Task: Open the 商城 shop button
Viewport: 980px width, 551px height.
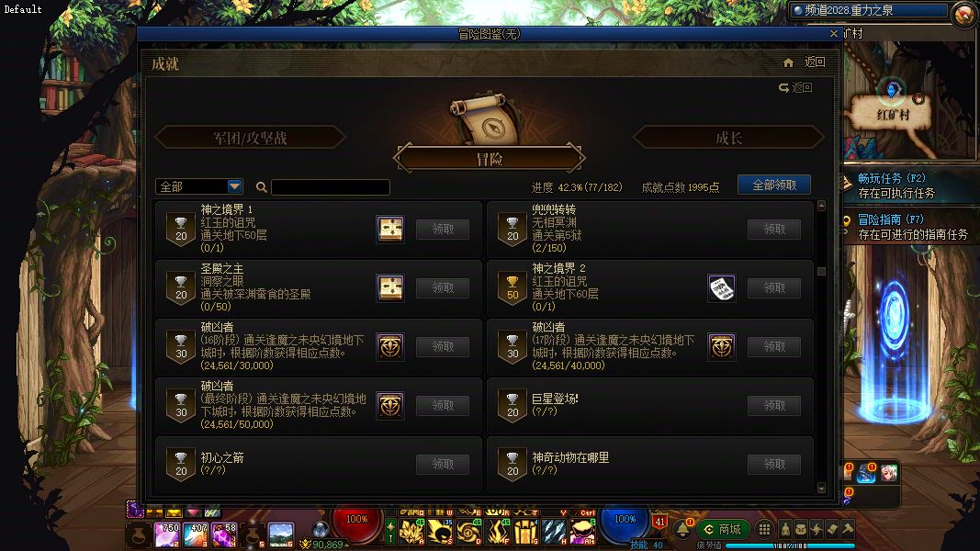Action: (722, 529)
